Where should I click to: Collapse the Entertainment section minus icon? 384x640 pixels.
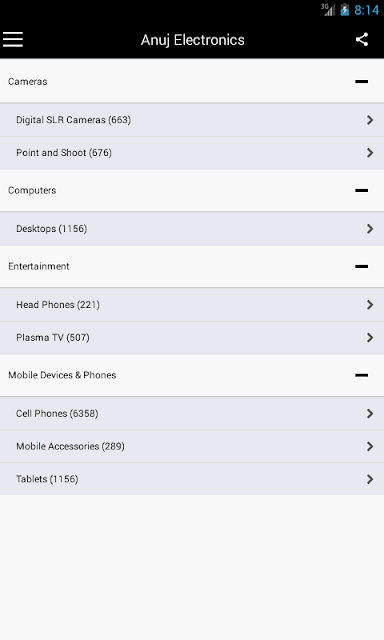point(362,267)
